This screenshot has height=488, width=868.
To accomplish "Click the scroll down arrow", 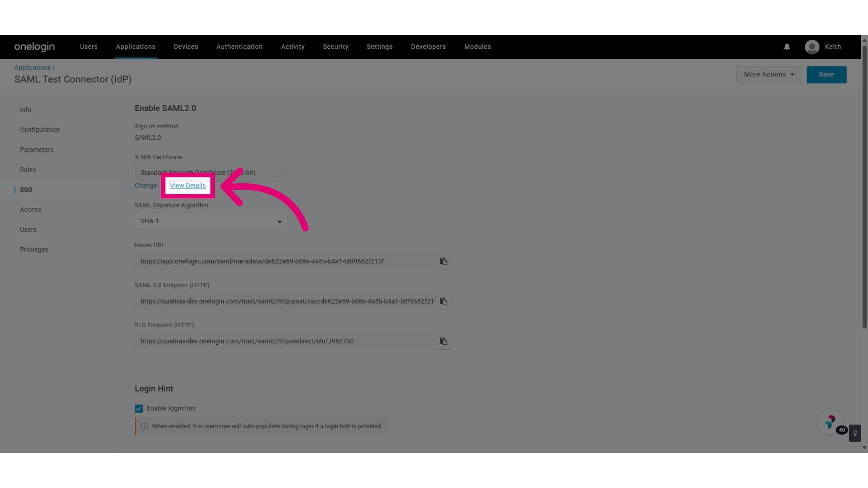I will [864, 448].
